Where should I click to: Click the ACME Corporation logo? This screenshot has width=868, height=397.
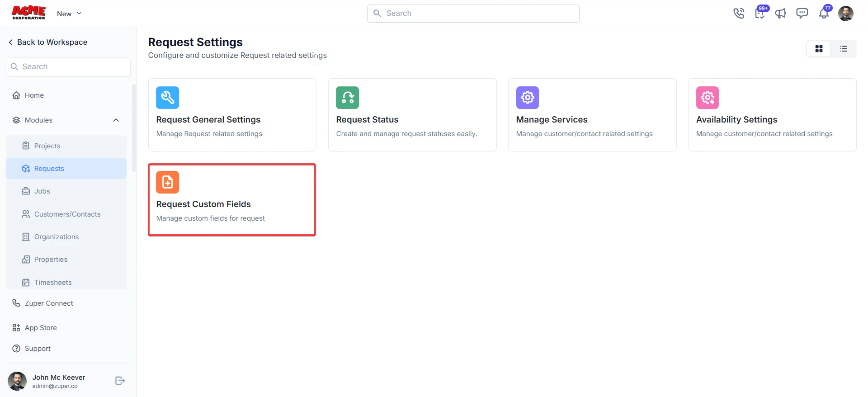click(28, 13)
